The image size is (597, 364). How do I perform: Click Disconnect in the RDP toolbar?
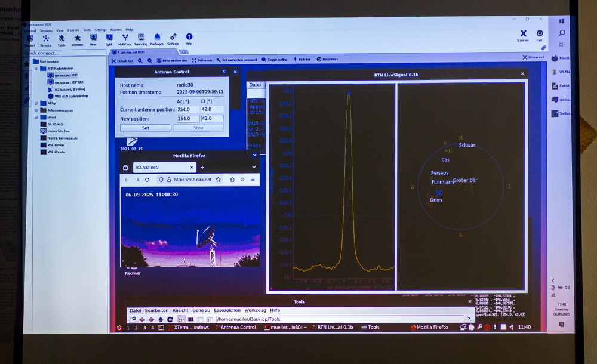point(533,57)
